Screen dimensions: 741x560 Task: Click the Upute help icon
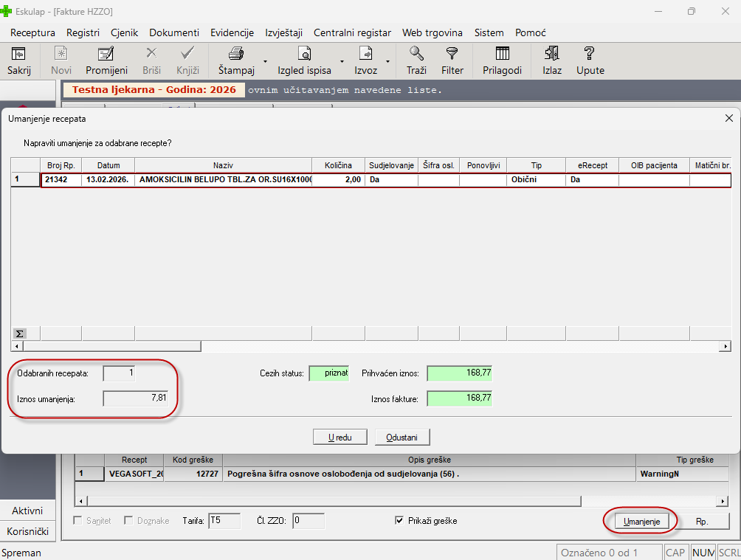(x=589, y=54)
